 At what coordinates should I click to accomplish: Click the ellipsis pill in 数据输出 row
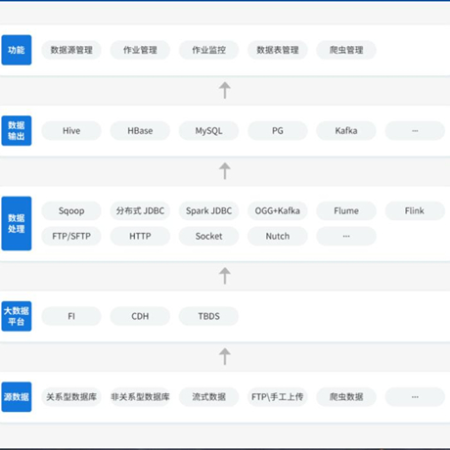(x=415, y=131)
